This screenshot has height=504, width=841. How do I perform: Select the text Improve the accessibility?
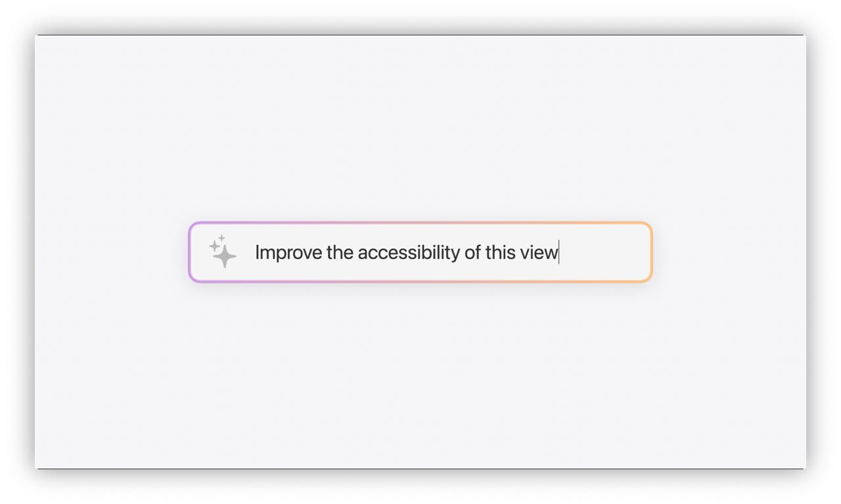[x=358, y=252]
